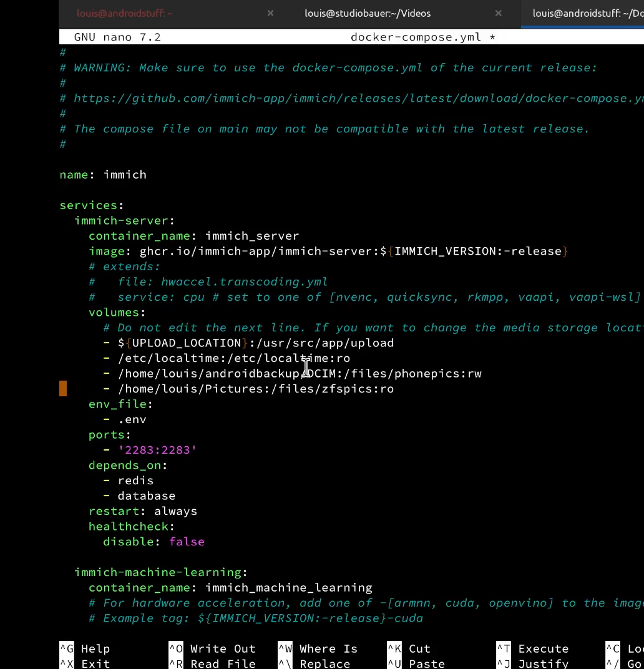Click the github.com immich releases URL
Viewport: 644px width, 669px height.
358,99
